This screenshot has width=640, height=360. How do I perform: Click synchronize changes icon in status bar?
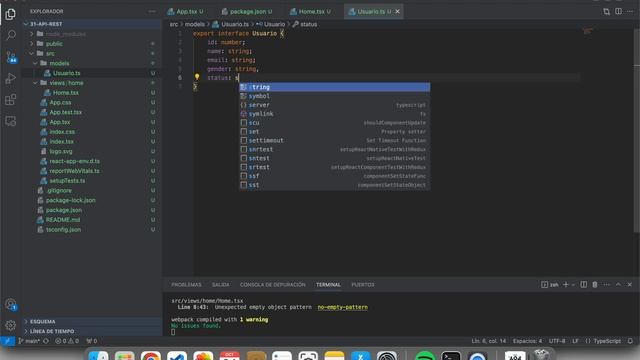coord(46,341)
